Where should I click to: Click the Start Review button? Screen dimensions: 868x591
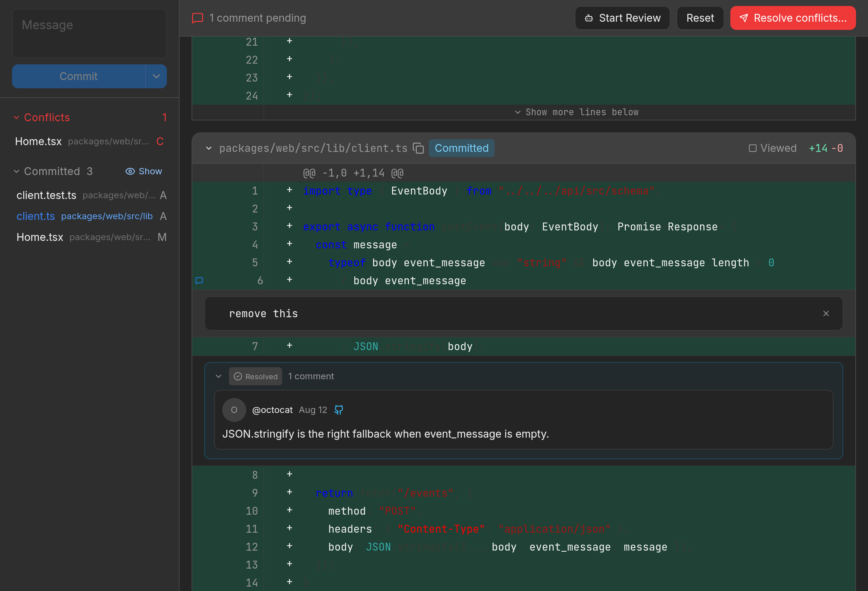coord(623,18)
